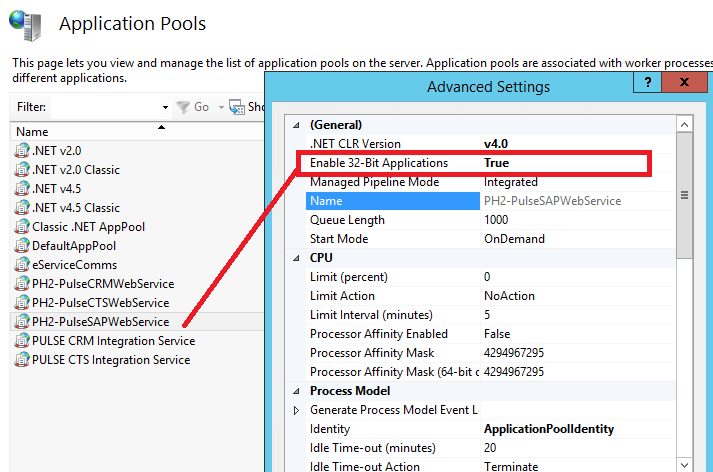This screenshot has width=713, height=472.
Task: Open Advanced Settings help button
Action: point(649,83)
